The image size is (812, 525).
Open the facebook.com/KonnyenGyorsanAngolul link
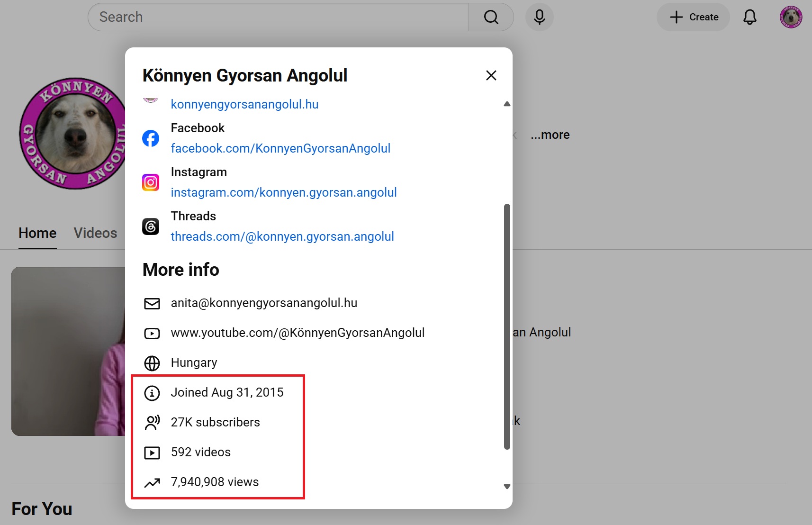[280, 148]
